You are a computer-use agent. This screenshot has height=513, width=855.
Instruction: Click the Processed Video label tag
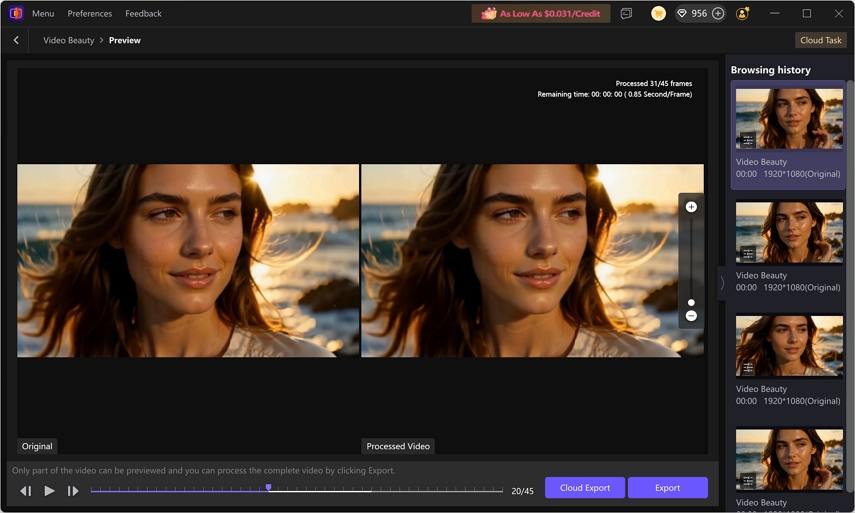coord(398,446)
